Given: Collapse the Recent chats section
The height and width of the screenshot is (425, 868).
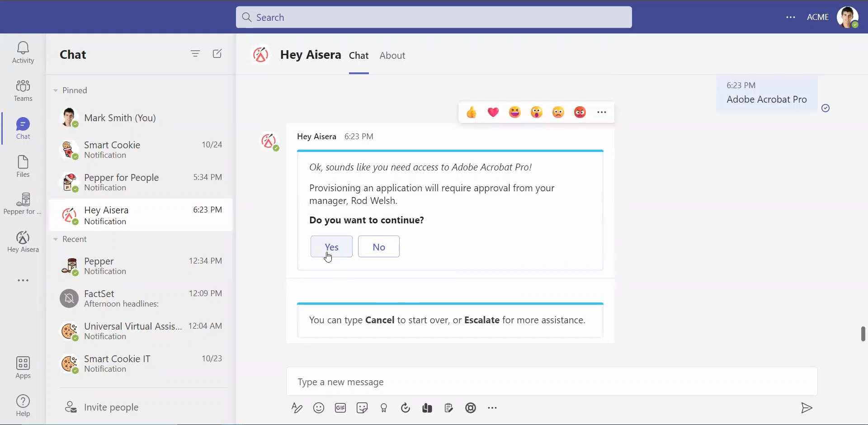Looking at the screenshot, I should [56, 239].
